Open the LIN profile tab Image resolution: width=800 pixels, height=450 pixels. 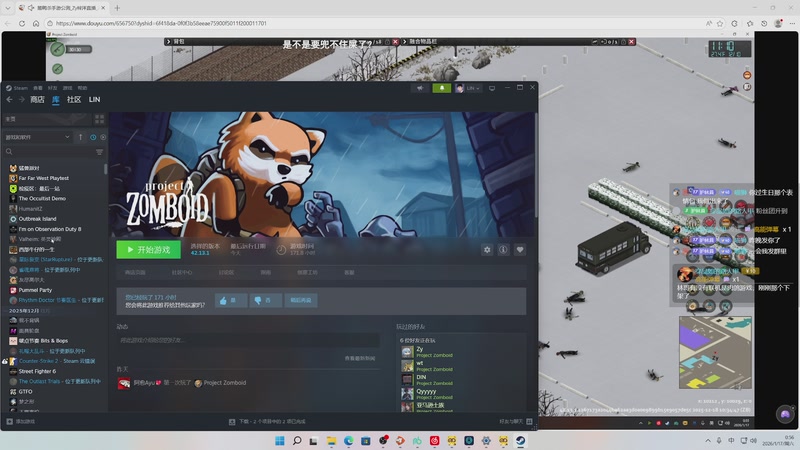point(94,99)
